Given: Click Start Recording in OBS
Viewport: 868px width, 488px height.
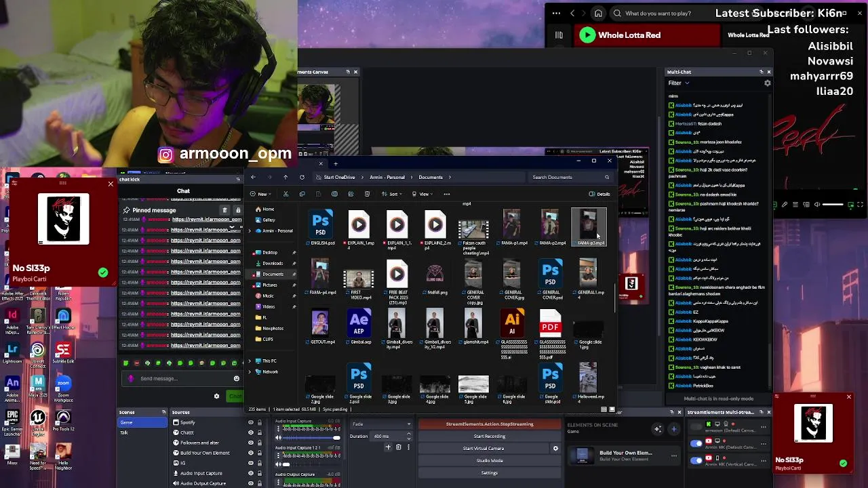Looking at the screenshot, I should 490,436.
